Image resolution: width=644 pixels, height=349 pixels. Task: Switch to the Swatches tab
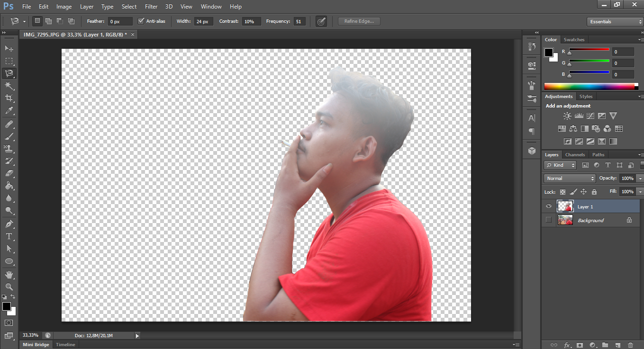pos(574,40)
